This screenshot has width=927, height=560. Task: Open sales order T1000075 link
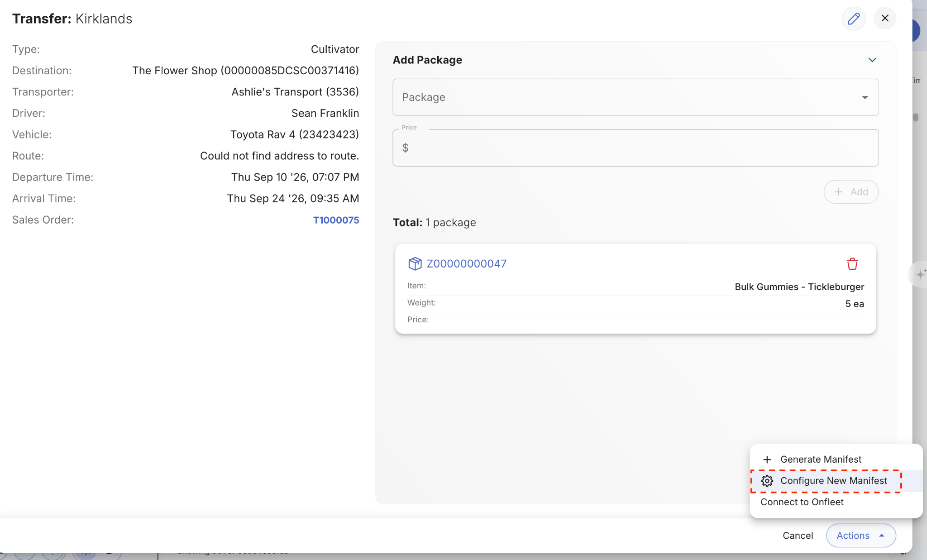336,220
